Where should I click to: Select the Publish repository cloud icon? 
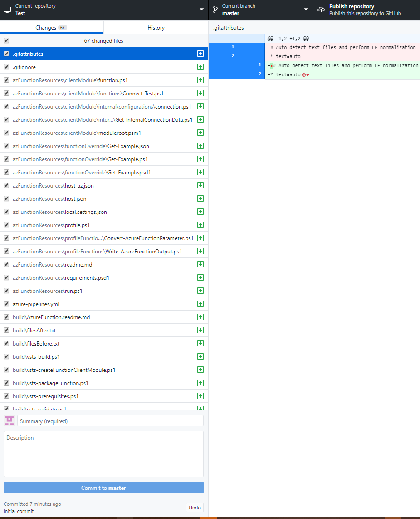(321, 9)
